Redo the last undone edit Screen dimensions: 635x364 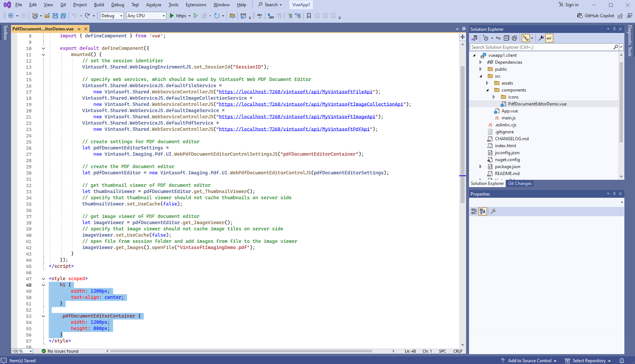coord(87,16)
